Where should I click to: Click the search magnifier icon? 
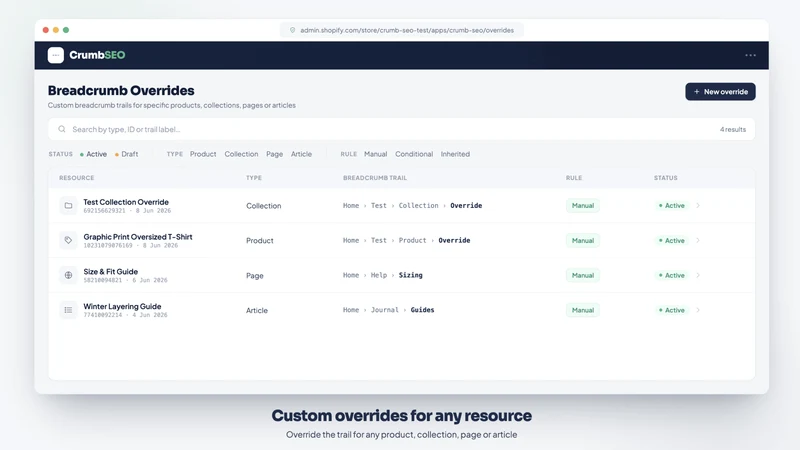(x=62, y=129)
